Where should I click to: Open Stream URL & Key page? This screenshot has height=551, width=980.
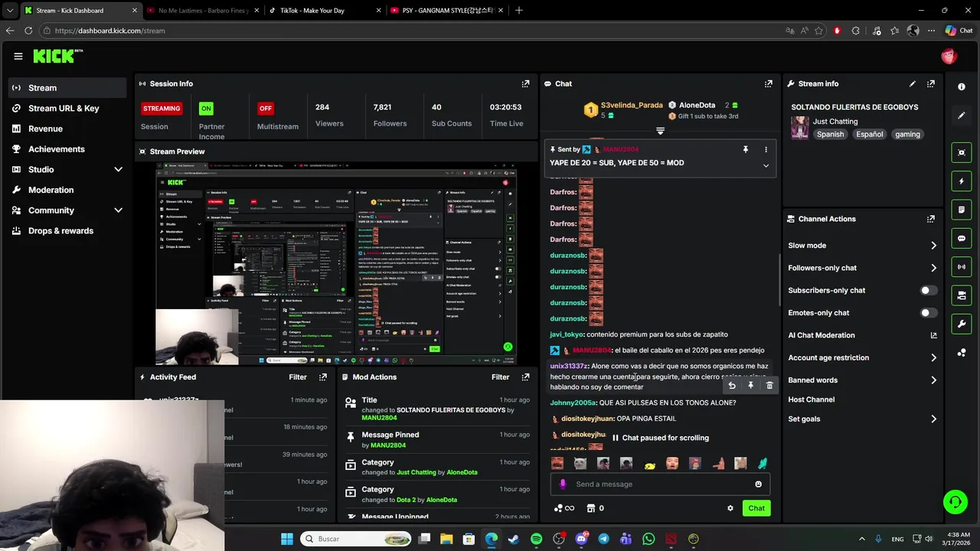pos(67,108)
